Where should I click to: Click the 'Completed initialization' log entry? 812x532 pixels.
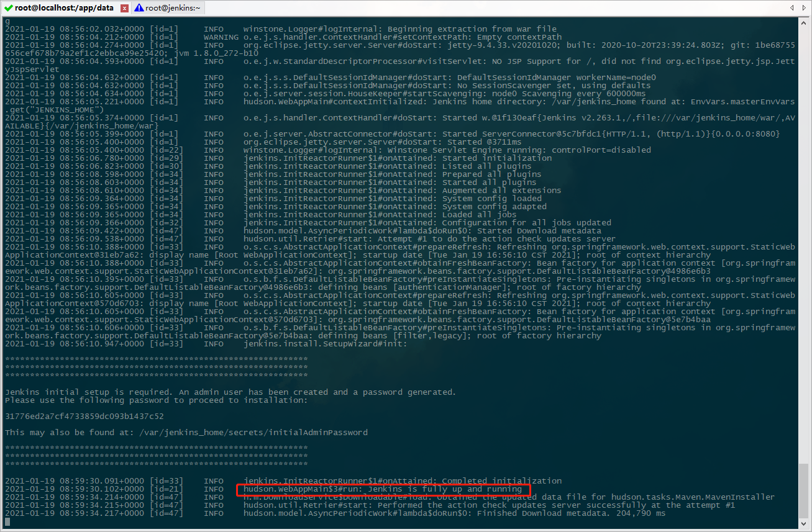493,481
